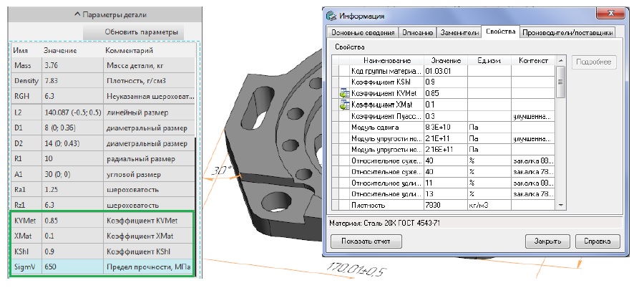Click the Информация window title icon
The height and width of the screenshot is (288, 644).
pyautogui.click(x=330, y=16)
